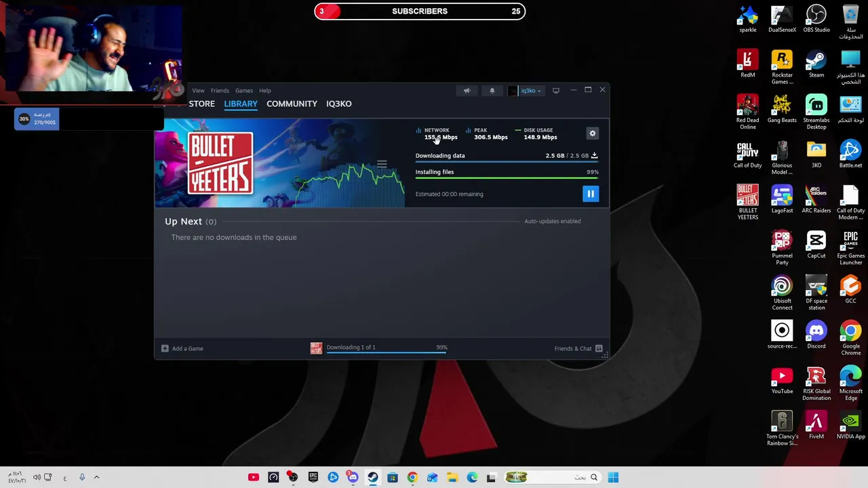Click the Downloading data progress bar
This screenshot has width=868, height=488.
coord(507,163)
